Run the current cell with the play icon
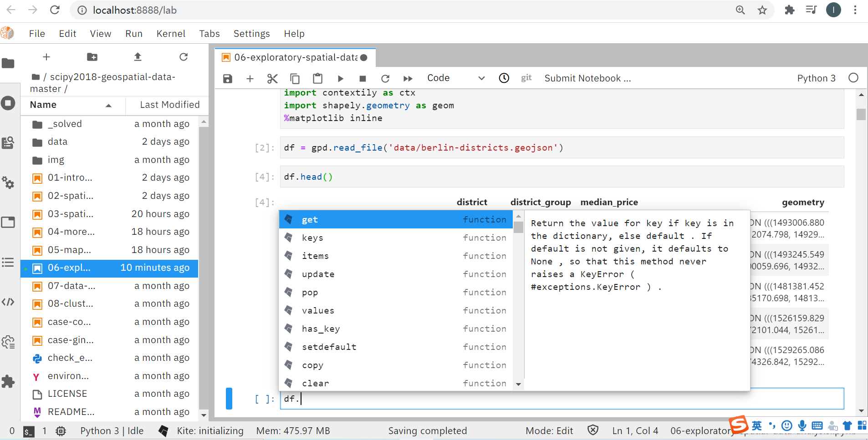 tap(341, 78)
